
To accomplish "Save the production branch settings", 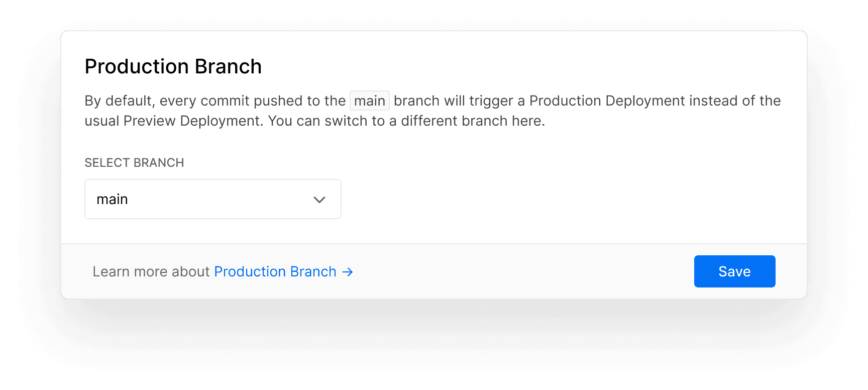I will click(734, 271).
